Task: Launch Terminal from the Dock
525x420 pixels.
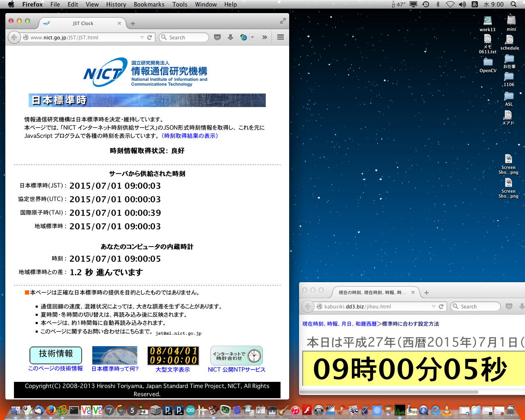Action: tap(74, 410)
